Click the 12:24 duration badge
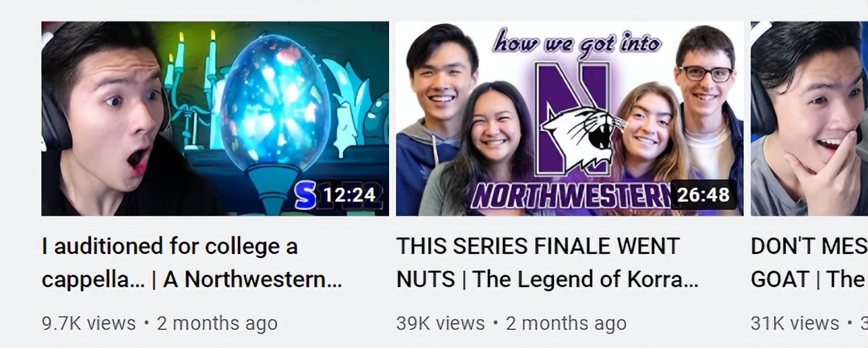The height and width of the screenshot is (348, 868). click(x=349, y=195)
